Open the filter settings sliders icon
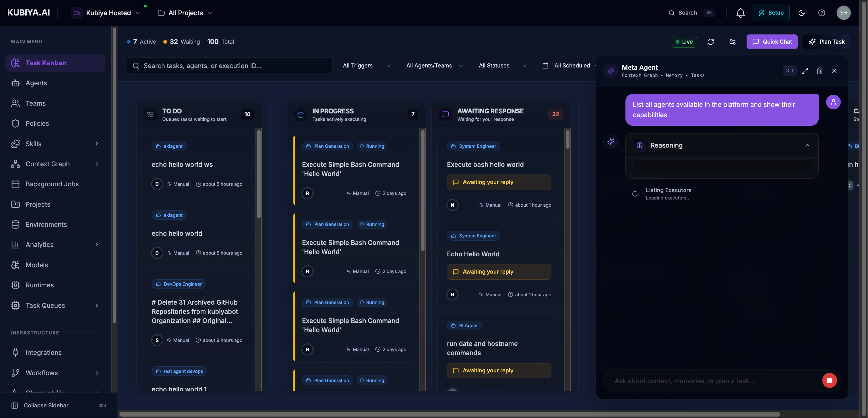868x418 pixels. coord(733,42)
